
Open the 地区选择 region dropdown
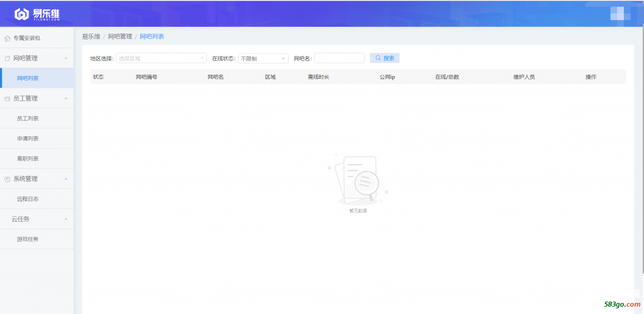click(161, 58)
